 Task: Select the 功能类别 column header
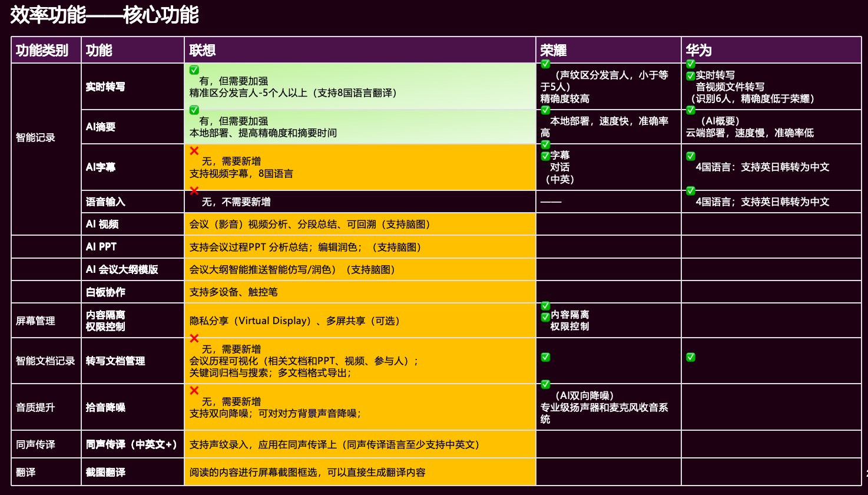click(46, 50)
